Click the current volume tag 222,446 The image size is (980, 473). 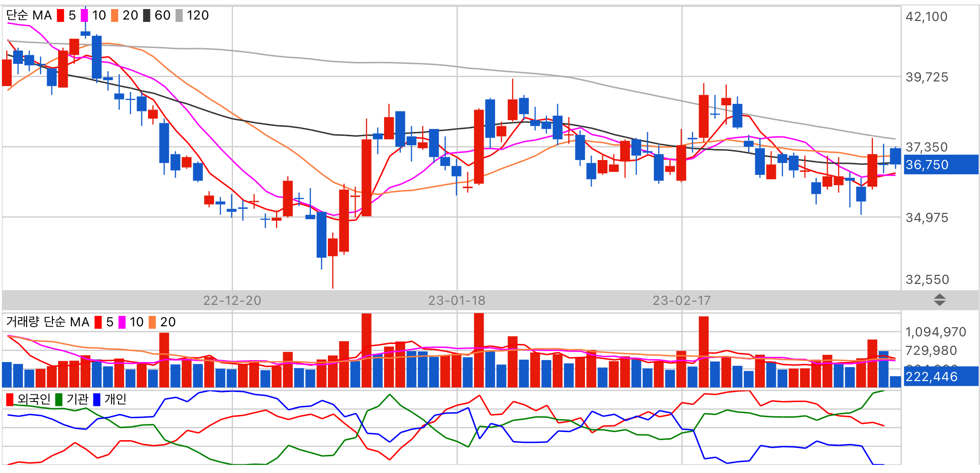click(941, 376)
